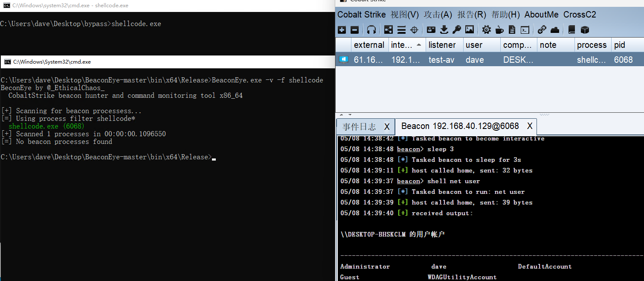Screen dimensions: 644x281
Task: Click WDAGUtilityAccount name in output
Action: pos(462,277)
